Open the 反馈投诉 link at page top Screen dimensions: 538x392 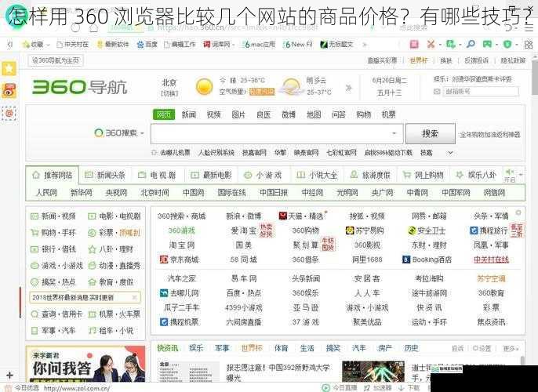click(x=476, y=60)
